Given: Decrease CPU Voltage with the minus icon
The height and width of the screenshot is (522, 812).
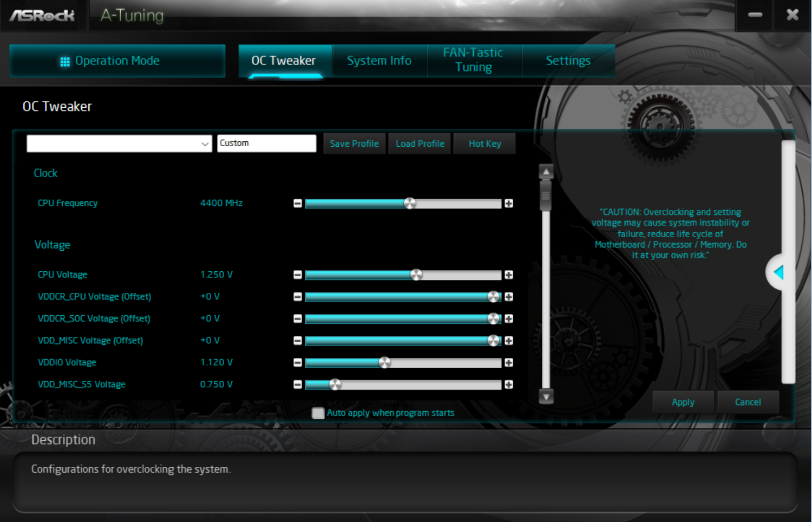Looking at the screenshot, I should 297,275.
